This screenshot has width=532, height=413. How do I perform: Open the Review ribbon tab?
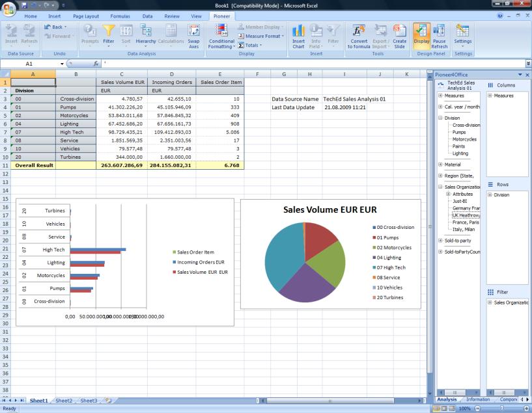click(x=172, y=16)
